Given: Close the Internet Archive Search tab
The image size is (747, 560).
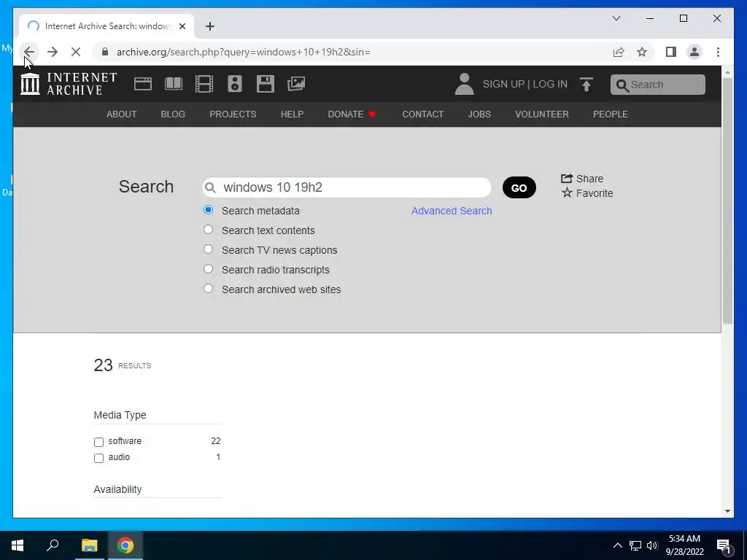Looking at the screenshot, I should pos(182,26).
